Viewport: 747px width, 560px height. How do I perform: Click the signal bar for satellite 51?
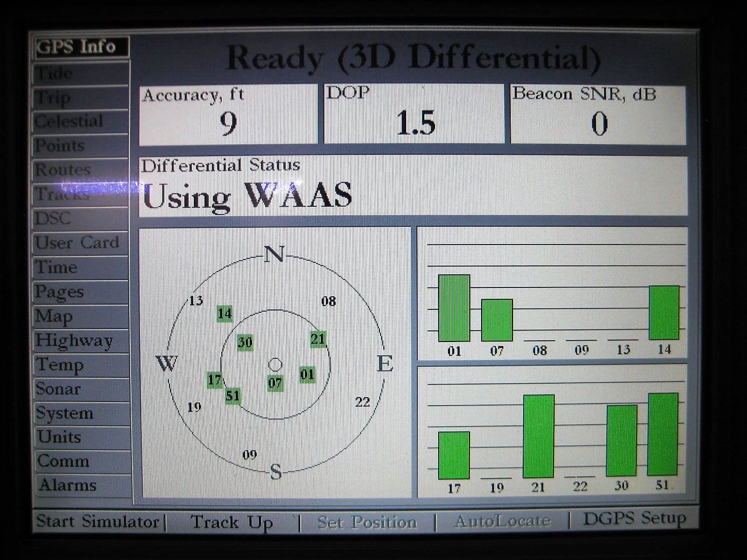pyautogui.click(x=662, y=434)
